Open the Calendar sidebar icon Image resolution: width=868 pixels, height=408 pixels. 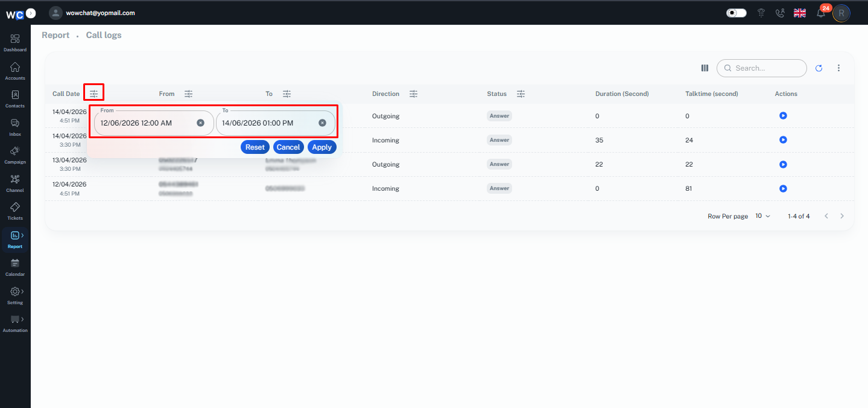(15, 267)
